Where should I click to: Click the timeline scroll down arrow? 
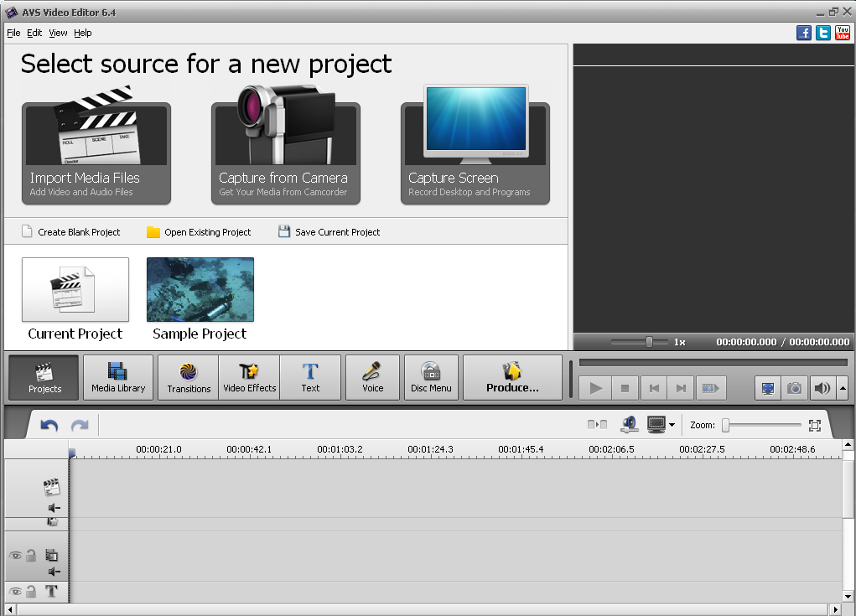[848, 597]
